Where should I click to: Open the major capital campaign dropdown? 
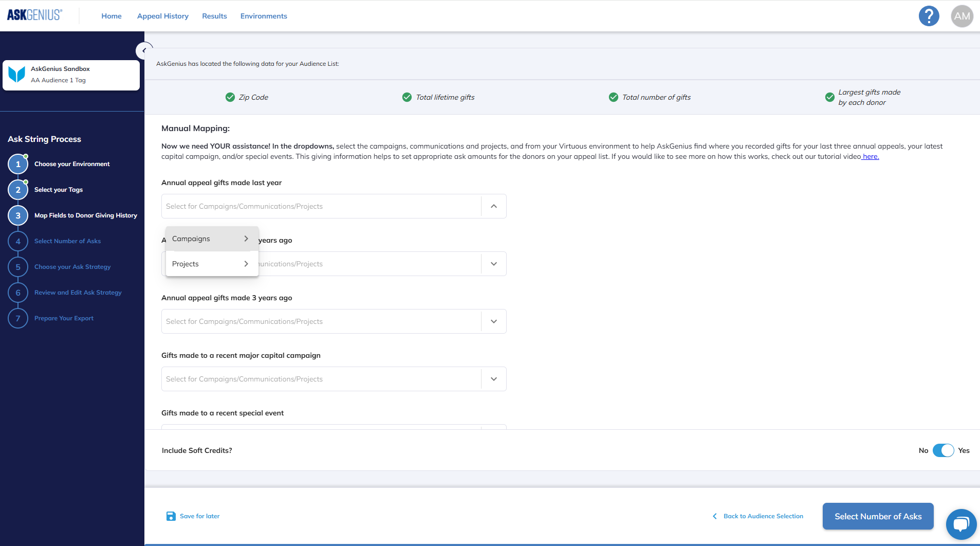point(493,379)
